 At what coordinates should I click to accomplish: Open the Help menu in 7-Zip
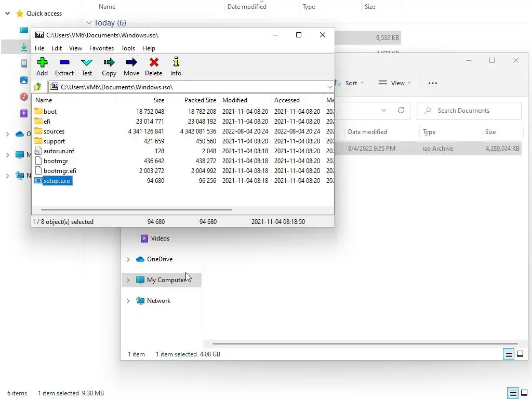click(x=149, y=48)
